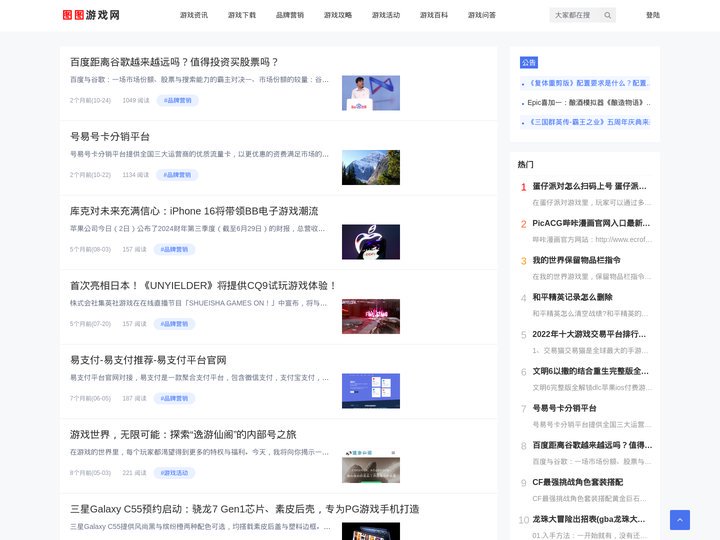Open the 游戏资讯 menu item

194,15
